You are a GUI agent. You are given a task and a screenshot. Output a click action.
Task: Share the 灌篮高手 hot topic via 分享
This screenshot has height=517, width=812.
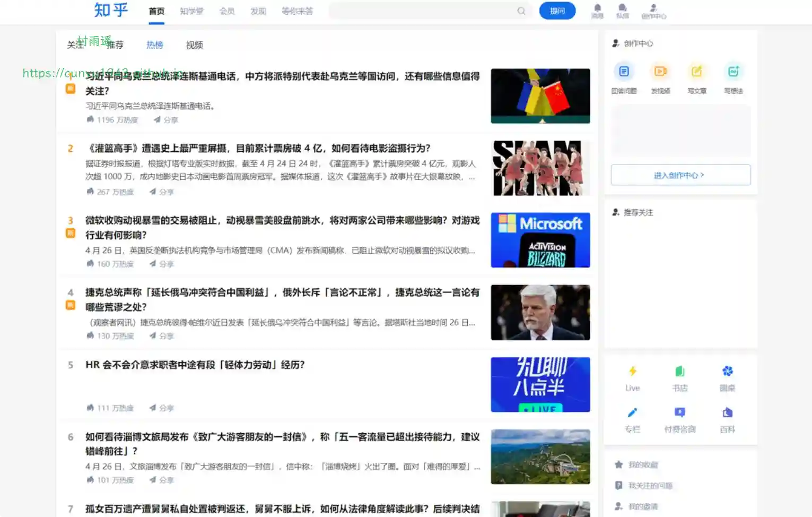(162, 192)
